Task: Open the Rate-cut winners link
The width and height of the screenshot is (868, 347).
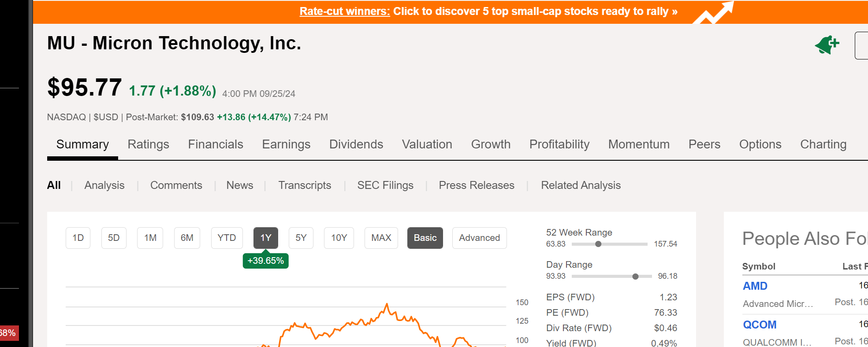Action: [344, 11]
